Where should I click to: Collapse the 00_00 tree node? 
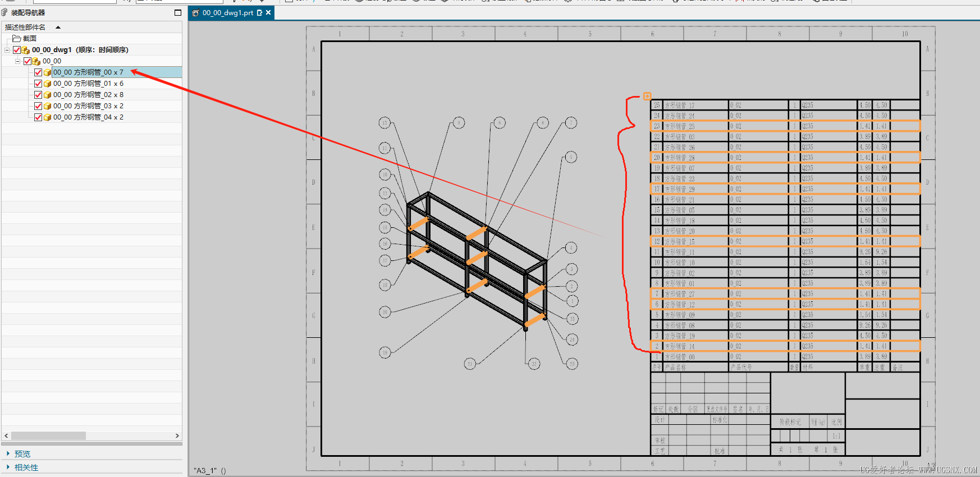17,61
